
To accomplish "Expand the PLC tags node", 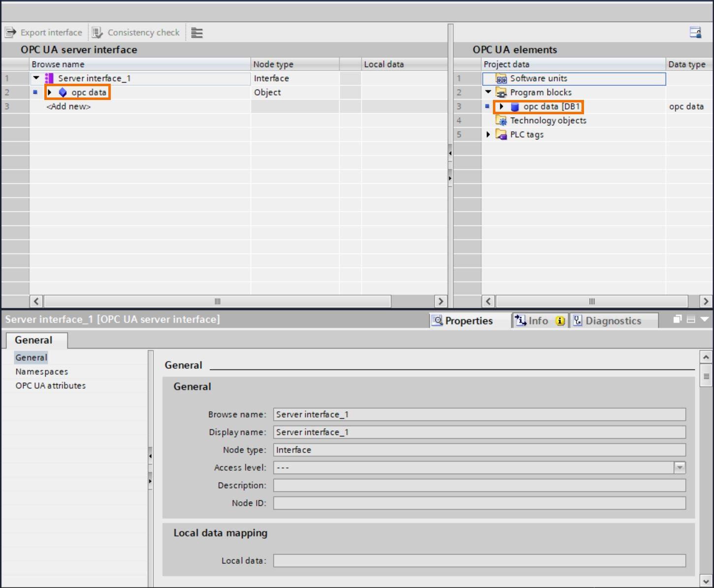I will (488, 134).
